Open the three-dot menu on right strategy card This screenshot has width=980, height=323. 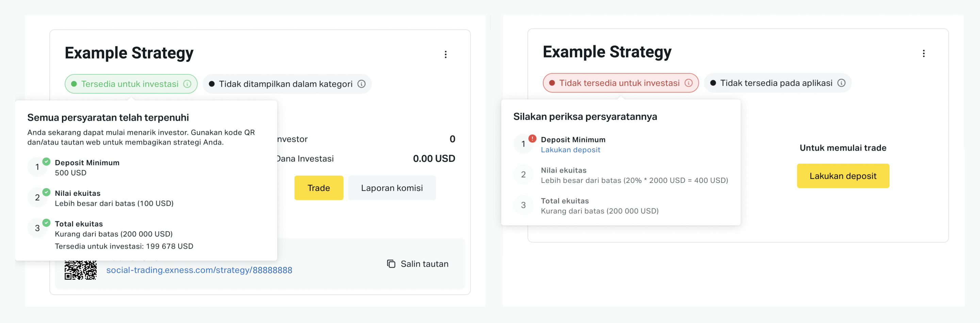pyautogui.click(x=923, y=54)
